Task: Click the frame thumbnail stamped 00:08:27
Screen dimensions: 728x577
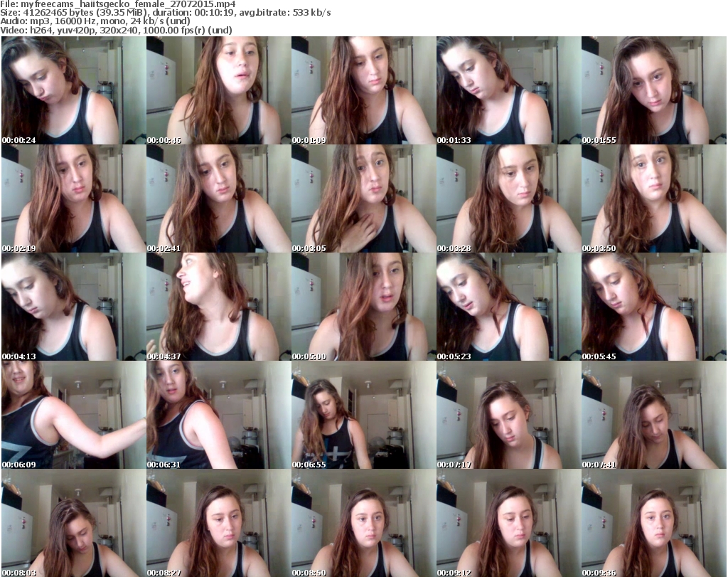Action: 219,523
